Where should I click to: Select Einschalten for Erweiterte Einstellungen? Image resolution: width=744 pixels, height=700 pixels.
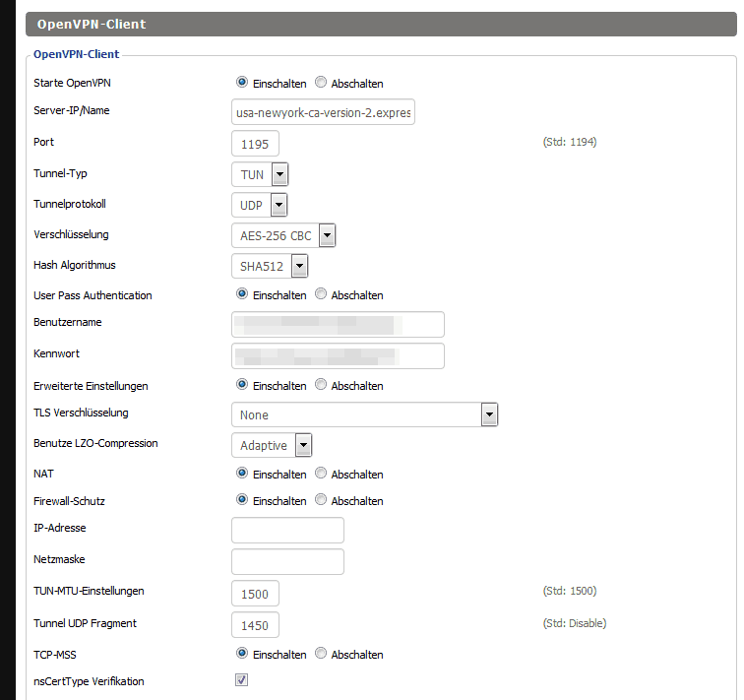tap(242, 384)
